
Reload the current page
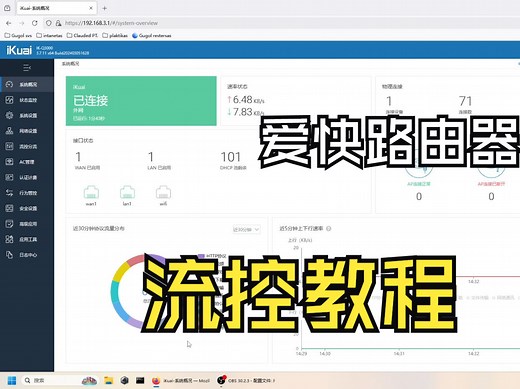(35, 23)
